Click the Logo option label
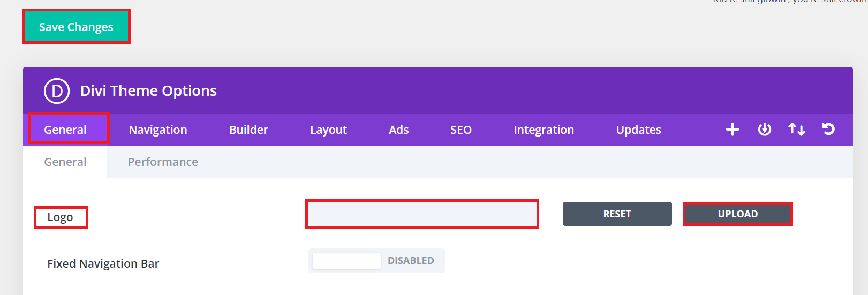Screen dimensions: 868x295 pyautogui.click(x=60, y=217)
